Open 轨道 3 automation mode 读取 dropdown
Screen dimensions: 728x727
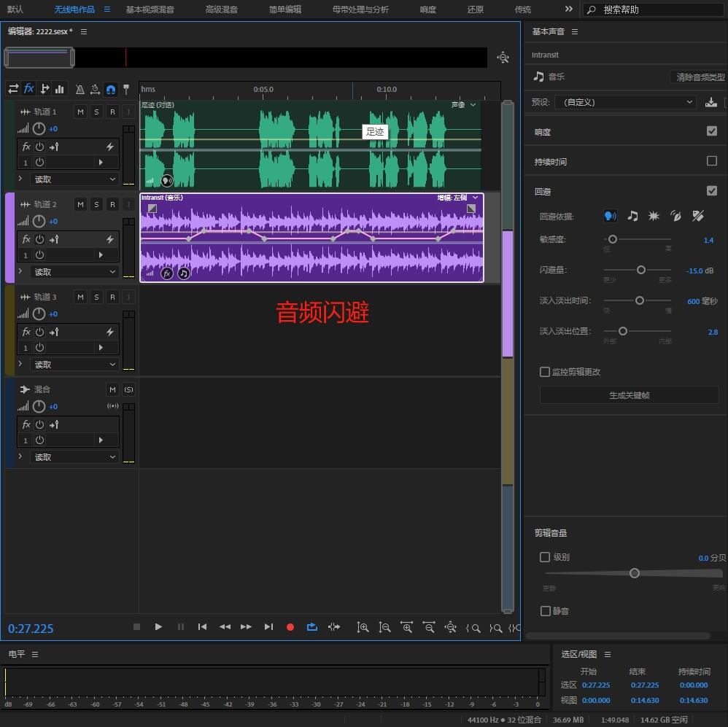74,365
